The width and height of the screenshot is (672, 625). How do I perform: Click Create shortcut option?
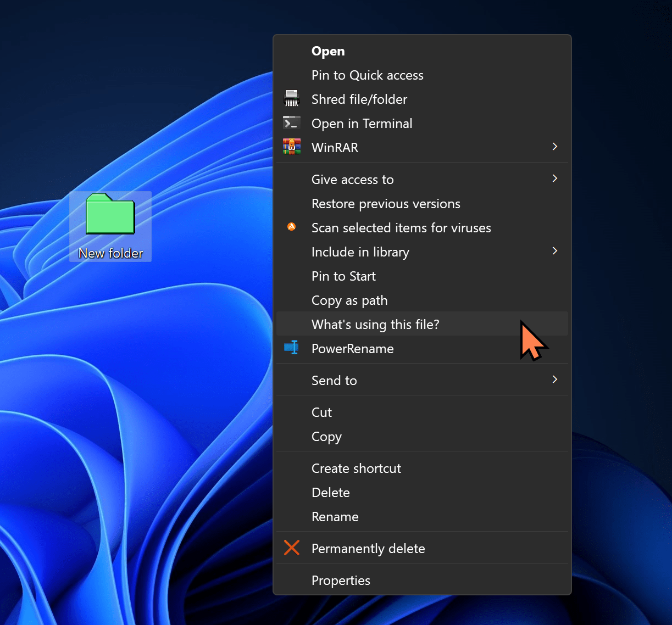point(356,468)
